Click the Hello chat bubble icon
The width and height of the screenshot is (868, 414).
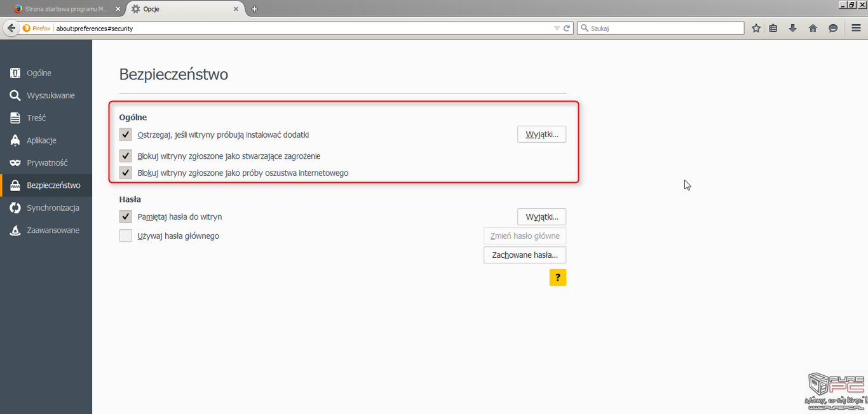point(833,28)
